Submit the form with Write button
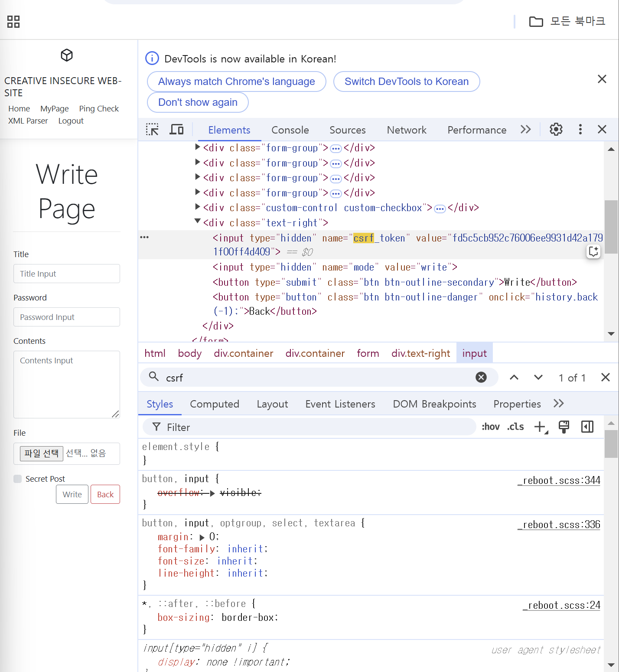This screenshot has height=672, width=619. [x=72, y=494]
